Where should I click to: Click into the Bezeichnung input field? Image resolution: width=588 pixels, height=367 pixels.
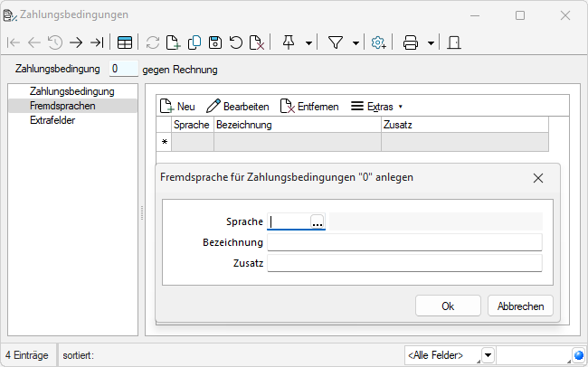tap(404, 242)
